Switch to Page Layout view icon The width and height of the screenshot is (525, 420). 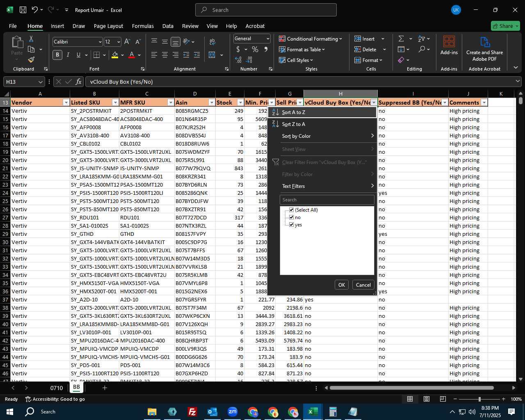427,399
